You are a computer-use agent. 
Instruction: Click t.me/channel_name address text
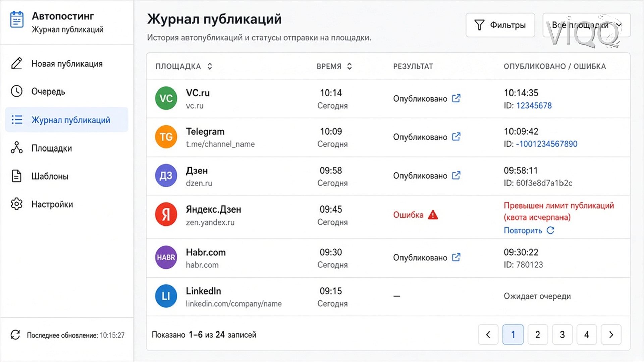click(x=220, y=144)
